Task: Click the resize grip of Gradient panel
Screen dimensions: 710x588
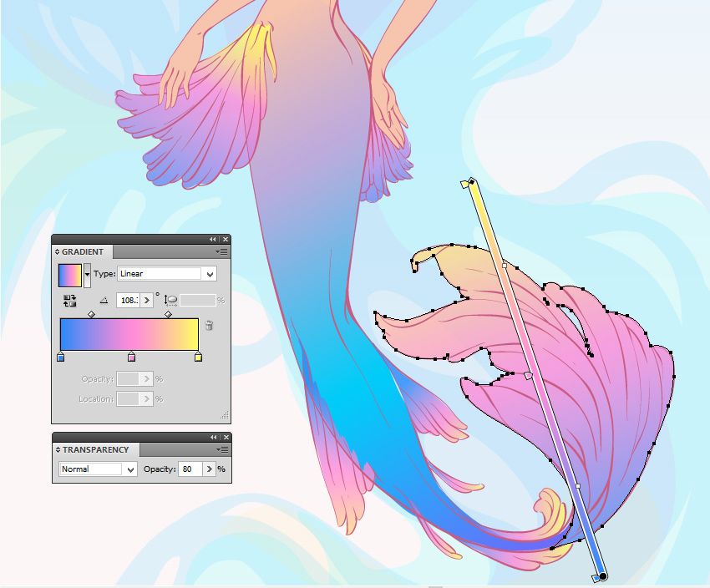Action: (x=225, y=415)
